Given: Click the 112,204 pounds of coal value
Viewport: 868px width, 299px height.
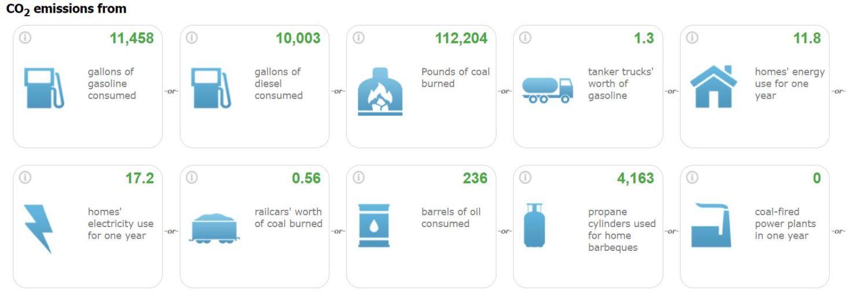Looking at the screenshot, I should point(461,38).
